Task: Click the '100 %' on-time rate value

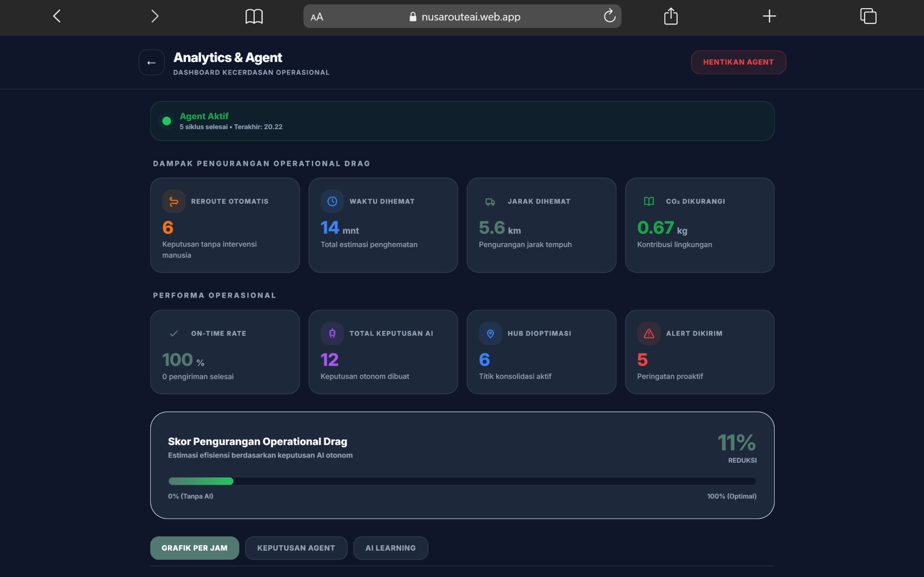Action: (x=183, y=360)
